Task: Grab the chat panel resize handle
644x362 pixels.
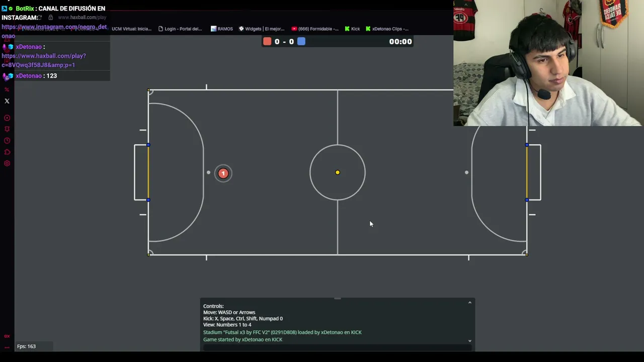Action: click(338, 298)
